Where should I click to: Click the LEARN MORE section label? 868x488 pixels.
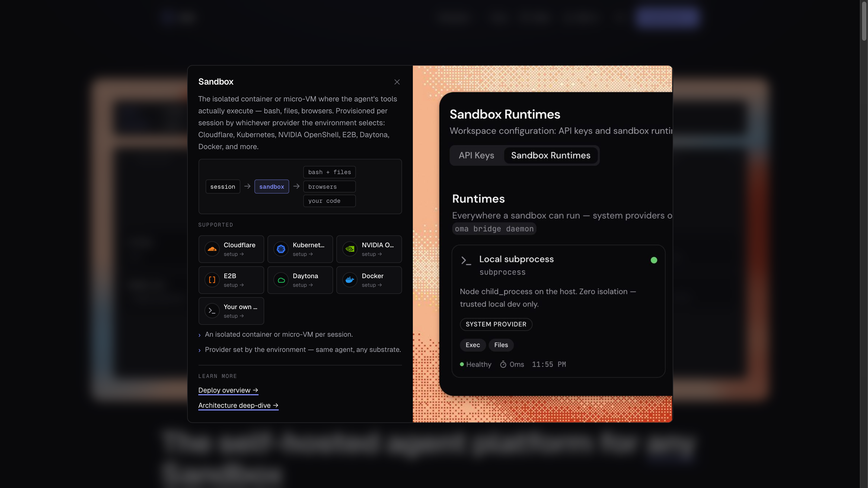217,376
